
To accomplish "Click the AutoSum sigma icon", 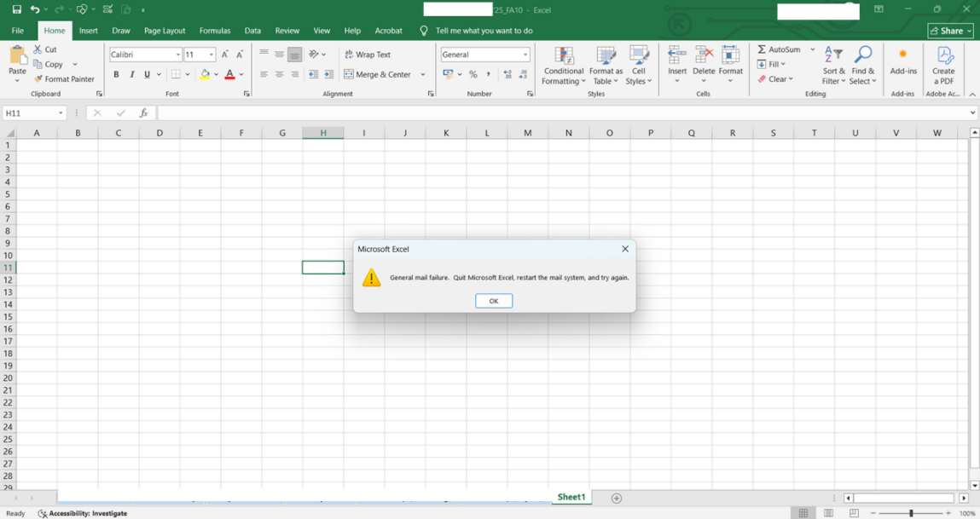I will (762, 49).
